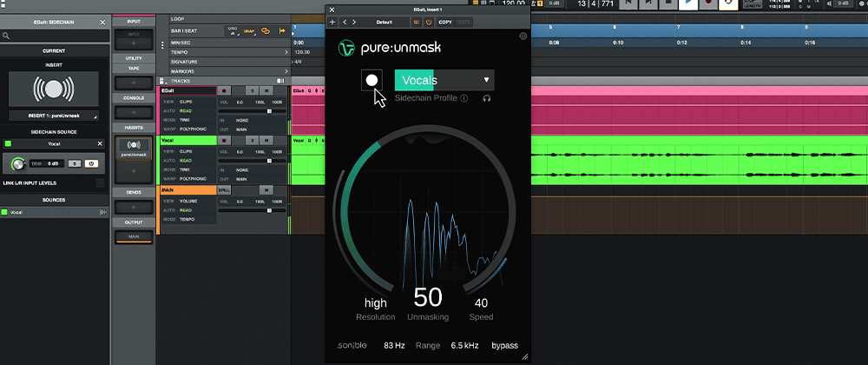Remove the Vocal sidechain source
868x365 pixels.
pos(100,143)
